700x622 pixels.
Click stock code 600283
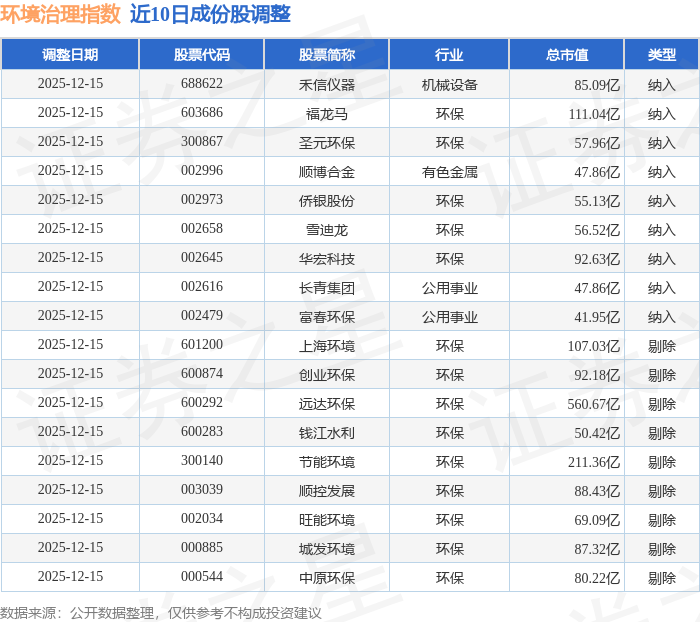pos(202,432)
